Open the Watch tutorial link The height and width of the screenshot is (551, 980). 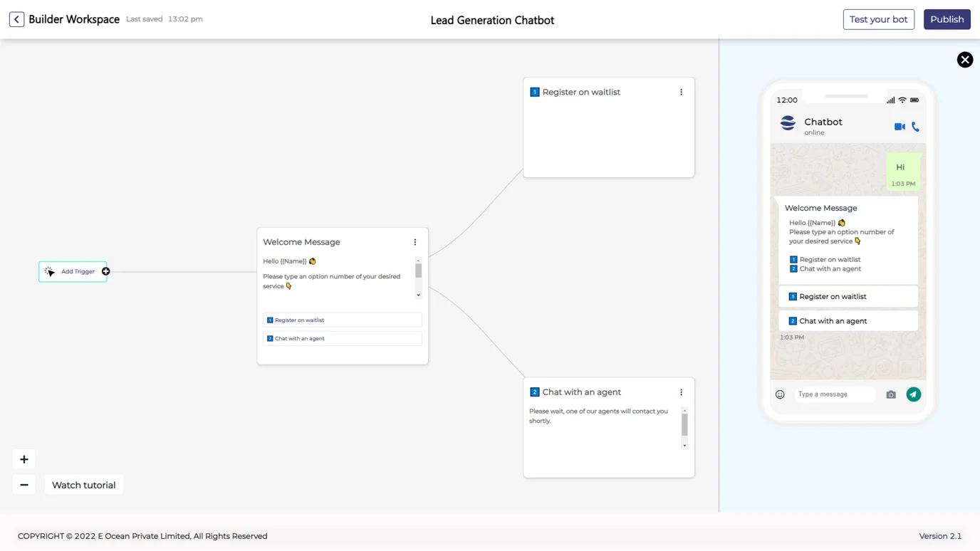83,485
